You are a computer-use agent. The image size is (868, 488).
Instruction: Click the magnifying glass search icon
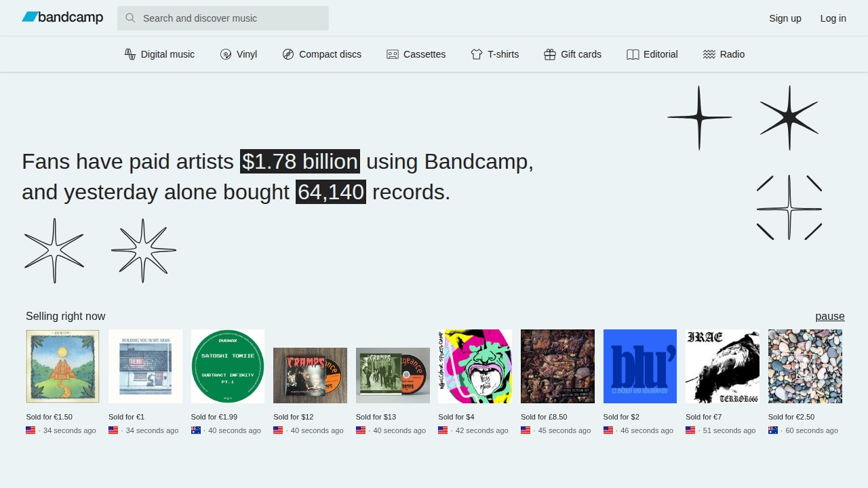[x=130, y=18]
